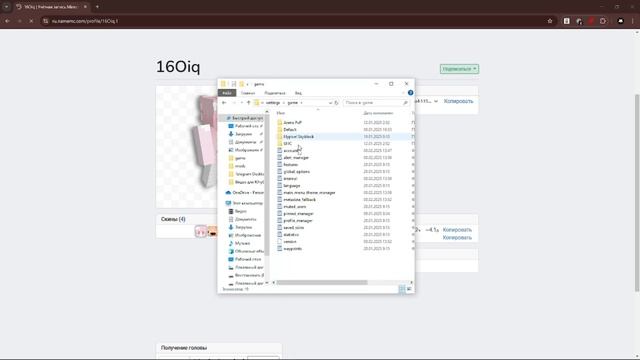
Task: Select the alert_manager file
Action: point(296,158)
